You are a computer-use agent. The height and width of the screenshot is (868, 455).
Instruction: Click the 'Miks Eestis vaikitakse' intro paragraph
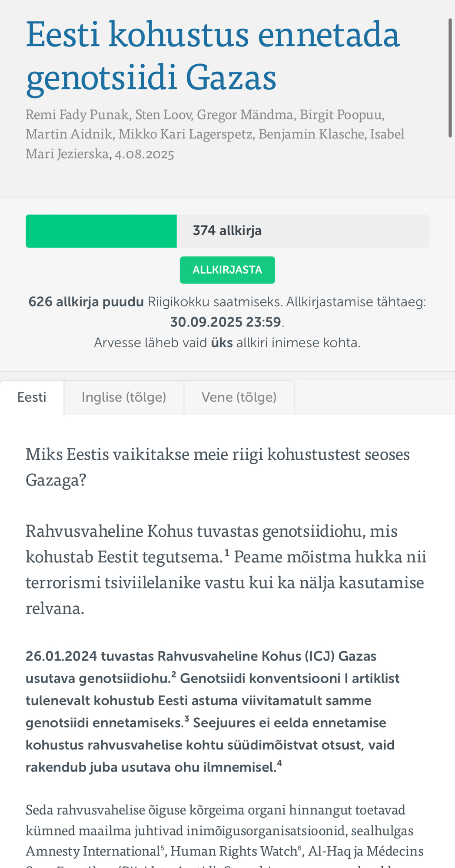click(217, 467)
